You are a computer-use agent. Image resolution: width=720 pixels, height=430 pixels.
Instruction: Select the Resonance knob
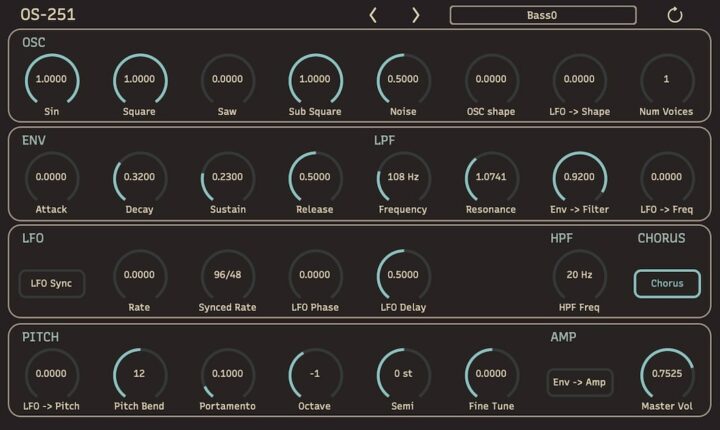[491, 178]
